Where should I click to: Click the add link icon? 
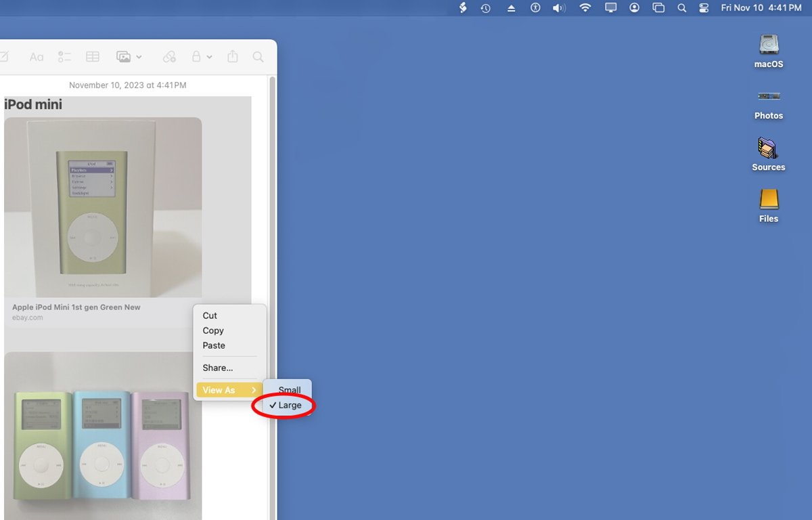coord(169,57)
